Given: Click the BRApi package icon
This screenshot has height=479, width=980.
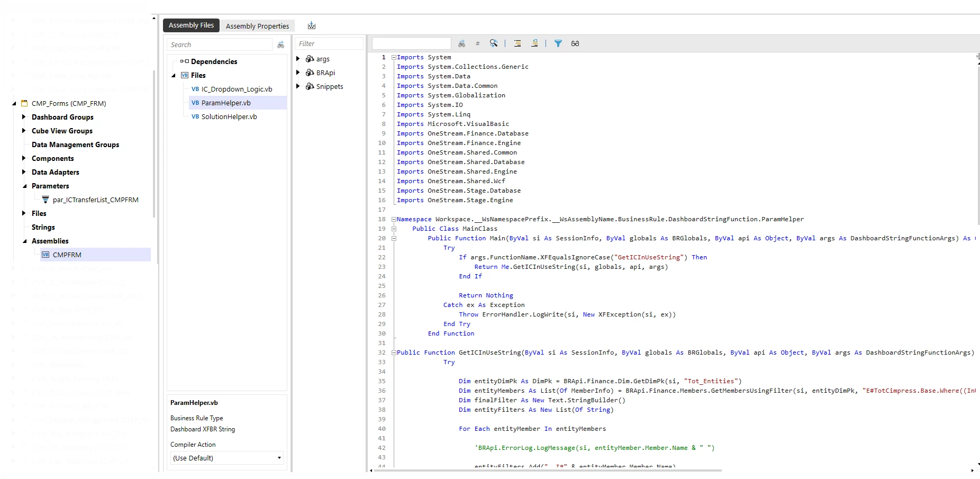Looking at the screenshot, I should pyautogui.click(x=310, y=73).
